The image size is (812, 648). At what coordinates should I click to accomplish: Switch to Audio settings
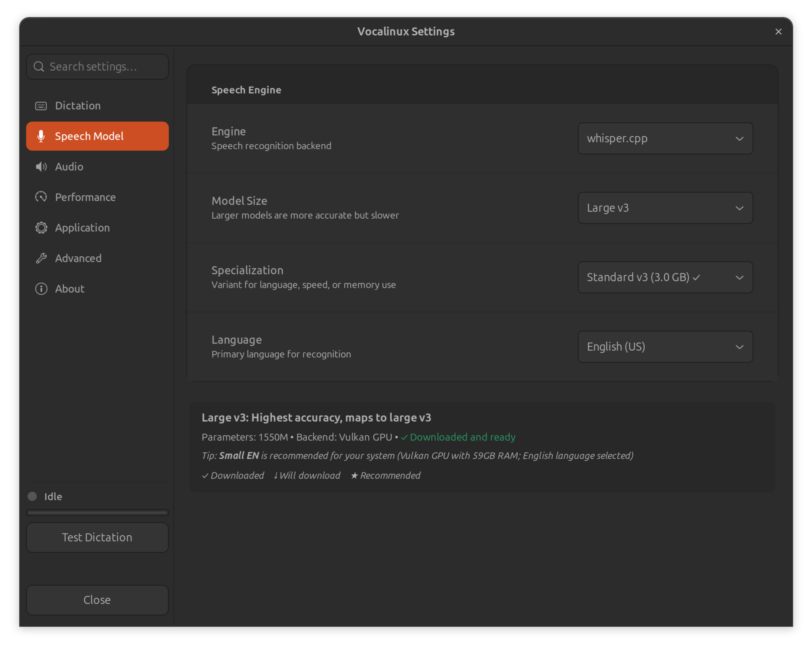click(x=97, y=167)
